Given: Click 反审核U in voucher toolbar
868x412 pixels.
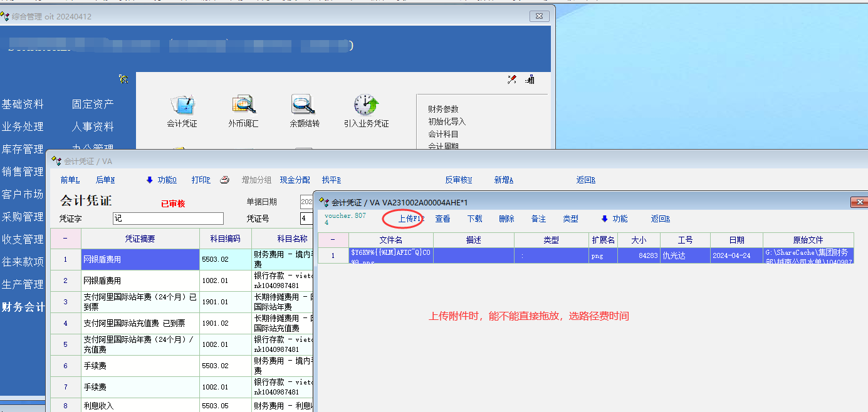Looking at the screenshot, I should 458,180.
